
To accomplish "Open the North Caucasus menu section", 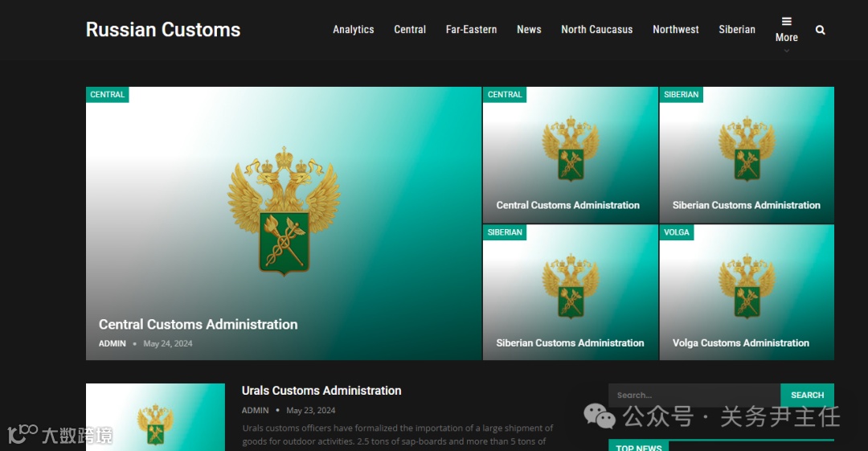I will [596, 30].
